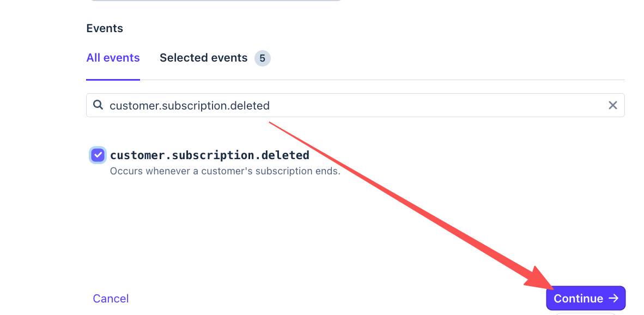Click the typed text 'customer.subscription.deleted' in search
This screenshot has width=644, height=315.
point(190,105)
